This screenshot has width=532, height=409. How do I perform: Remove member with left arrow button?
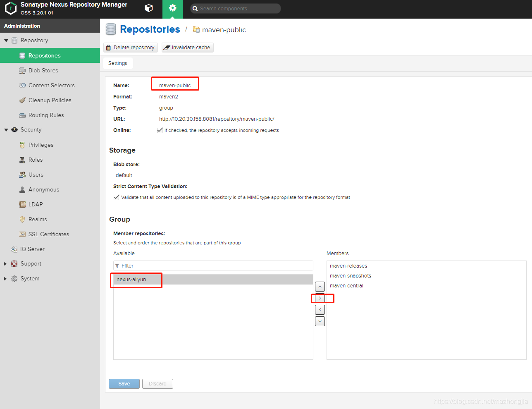coord(320,310)
